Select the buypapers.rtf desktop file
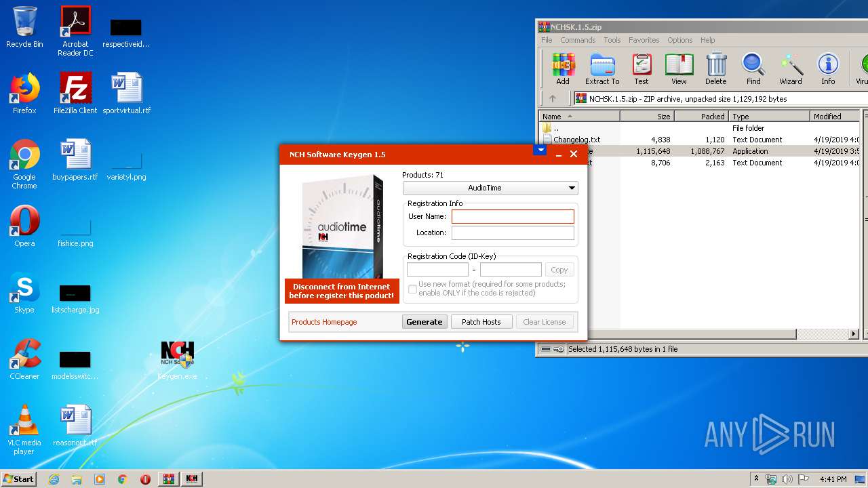 [x=75, y=160]
